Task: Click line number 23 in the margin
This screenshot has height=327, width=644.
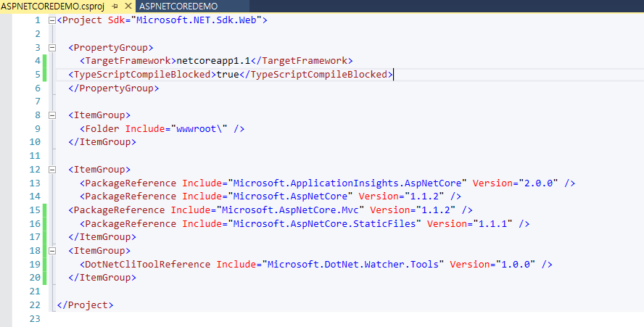Action: pos(35,318)
